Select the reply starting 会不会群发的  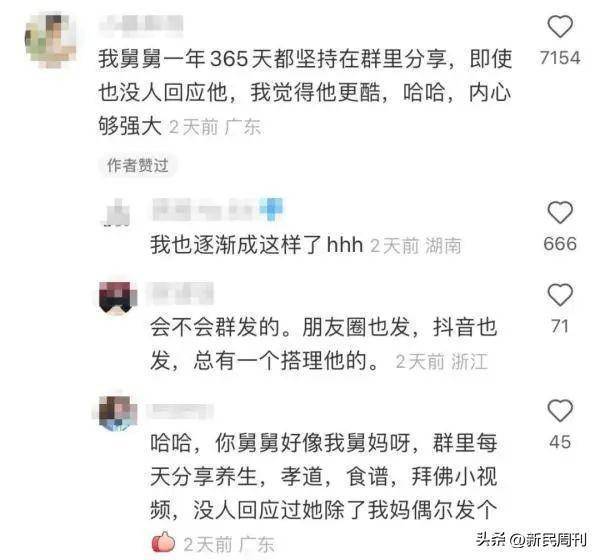(x=323, y=344)
